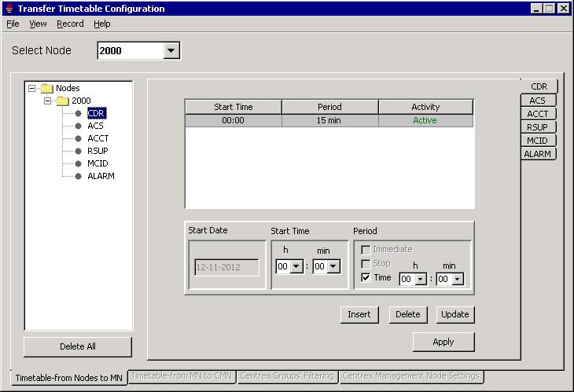Screen dimensions: 574x392
Task: Click the bullet icon beside ACS node
Action: point(78,126)
